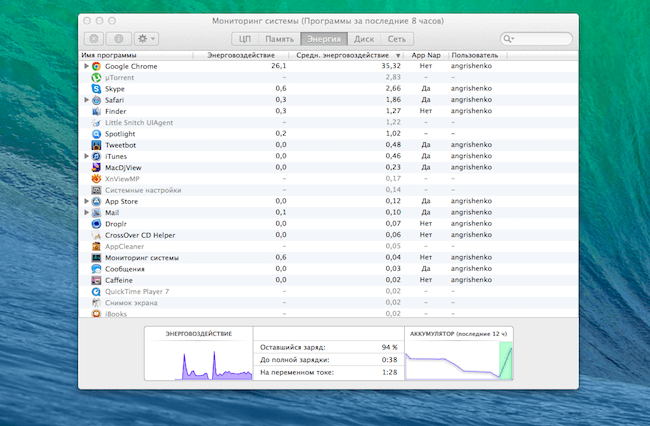Image resolution: width=650 pixels, height=426 pixels.
Task: Click the CrossOver CD Helper name
Action: (140, 235)
